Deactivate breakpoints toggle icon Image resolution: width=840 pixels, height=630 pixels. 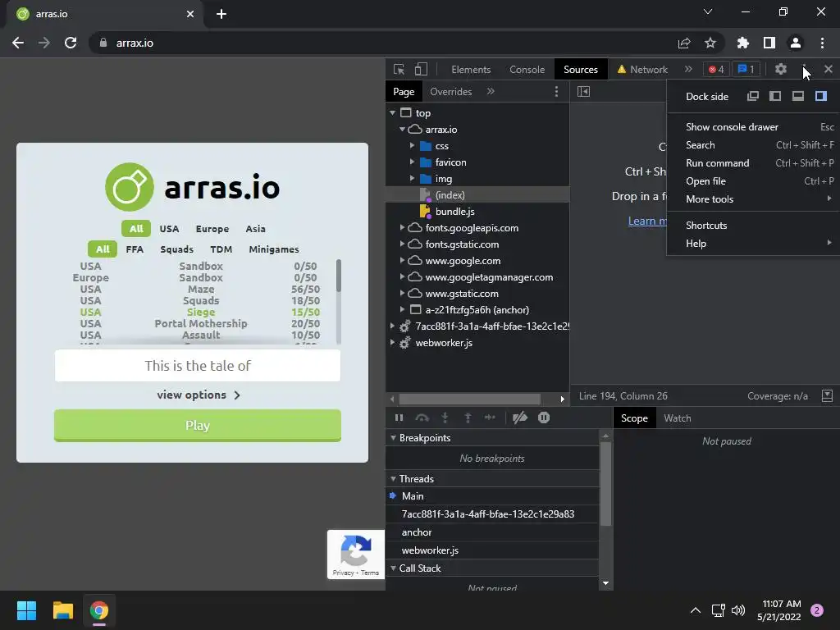[x=520, y=418]
